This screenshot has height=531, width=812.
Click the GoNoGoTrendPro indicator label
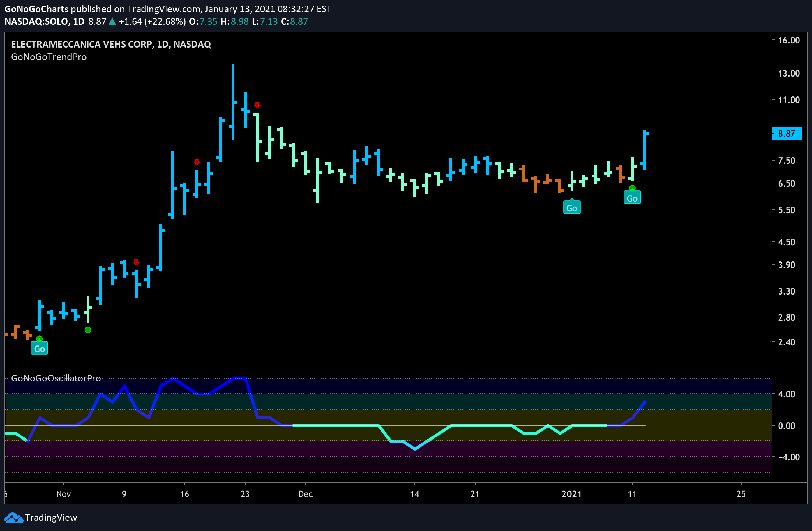(49, 57)
